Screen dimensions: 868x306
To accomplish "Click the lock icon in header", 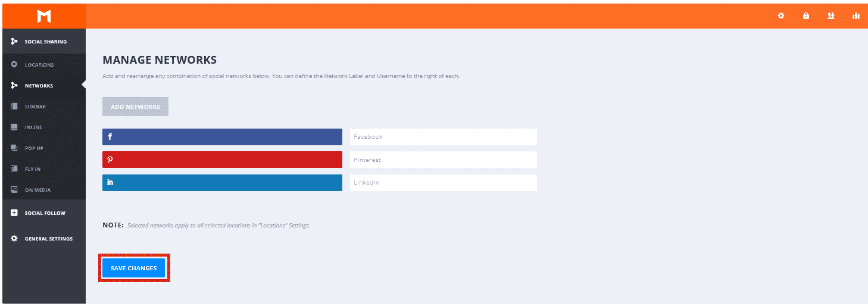I will (806, 16).
